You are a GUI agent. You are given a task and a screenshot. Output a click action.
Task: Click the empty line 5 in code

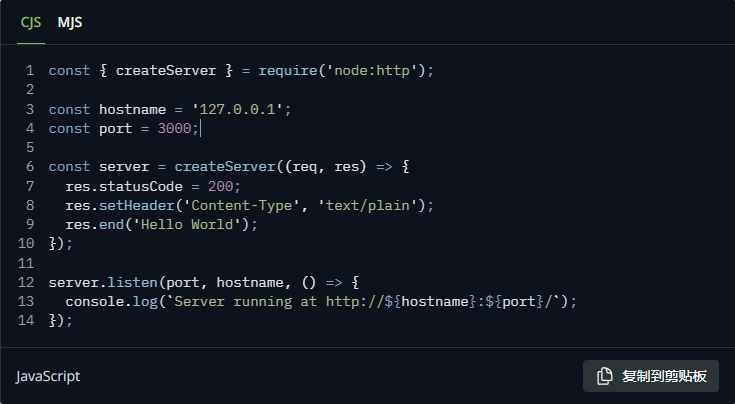coord(200,147)
